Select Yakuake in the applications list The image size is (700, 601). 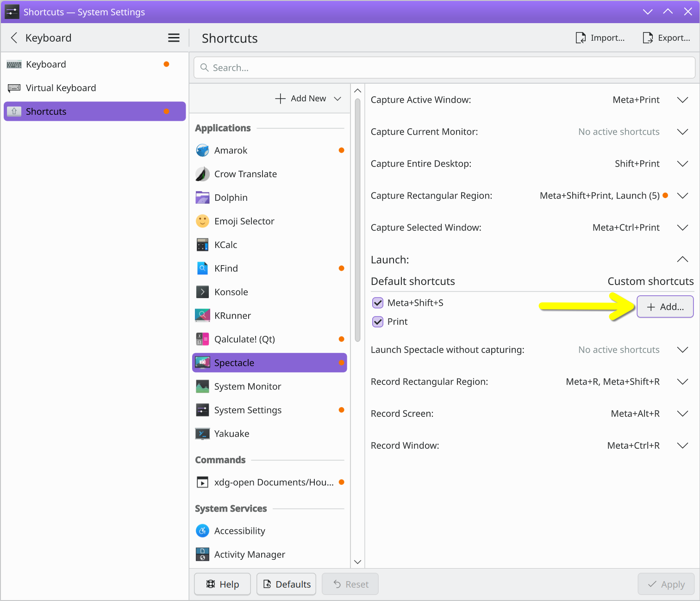[x=269, y=434]
